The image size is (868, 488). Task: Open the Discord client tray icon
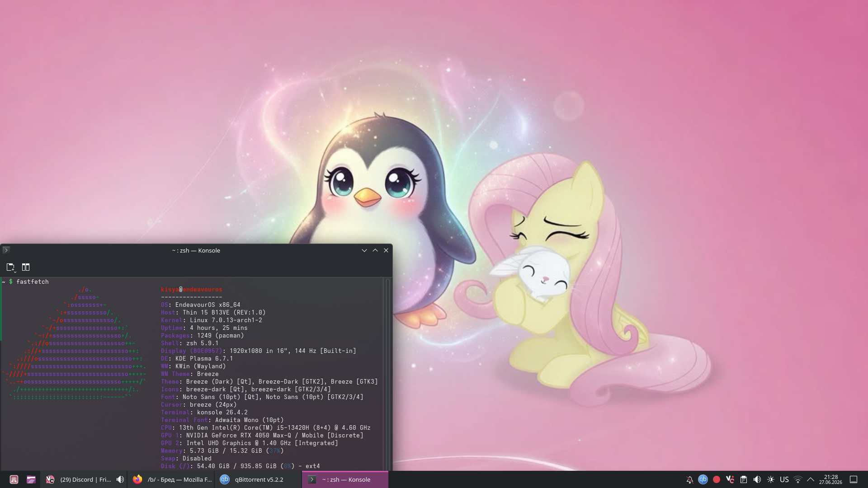730,479
